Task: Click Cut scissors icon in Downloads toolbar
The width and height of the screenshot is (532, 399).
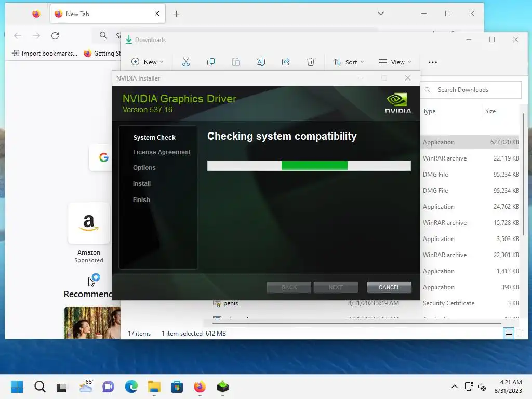Action: tap(185, 62)
